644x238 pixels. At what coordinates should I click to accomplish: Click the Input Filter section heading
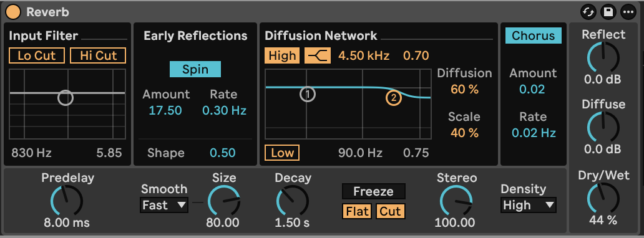coord(43,36)
